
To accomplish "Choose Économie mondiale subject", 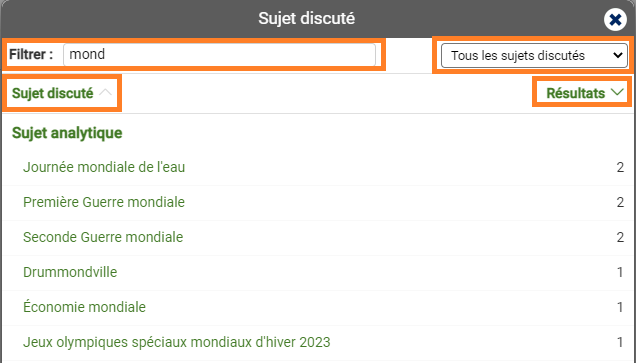I will [84, 307].
